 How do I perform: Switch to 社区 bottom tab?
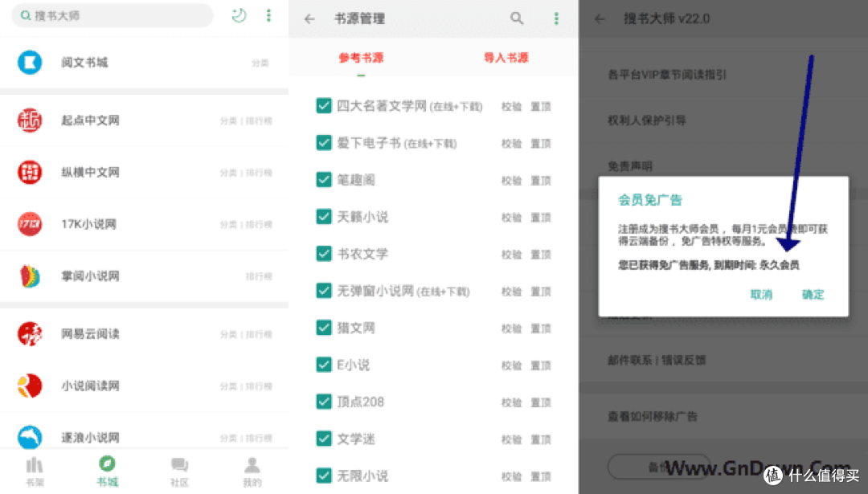coord(179,472)
